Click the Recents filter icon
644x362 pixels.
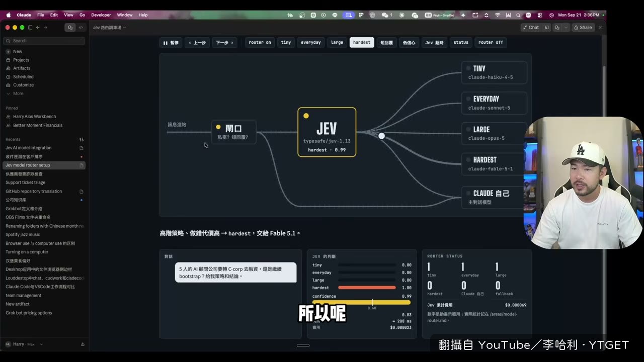point(82,139)
